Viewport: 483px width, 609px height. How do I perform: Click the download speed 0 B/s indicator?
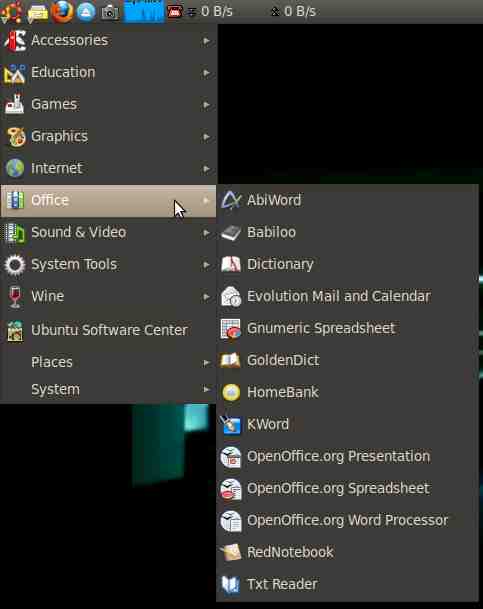(x=210, y=12)
